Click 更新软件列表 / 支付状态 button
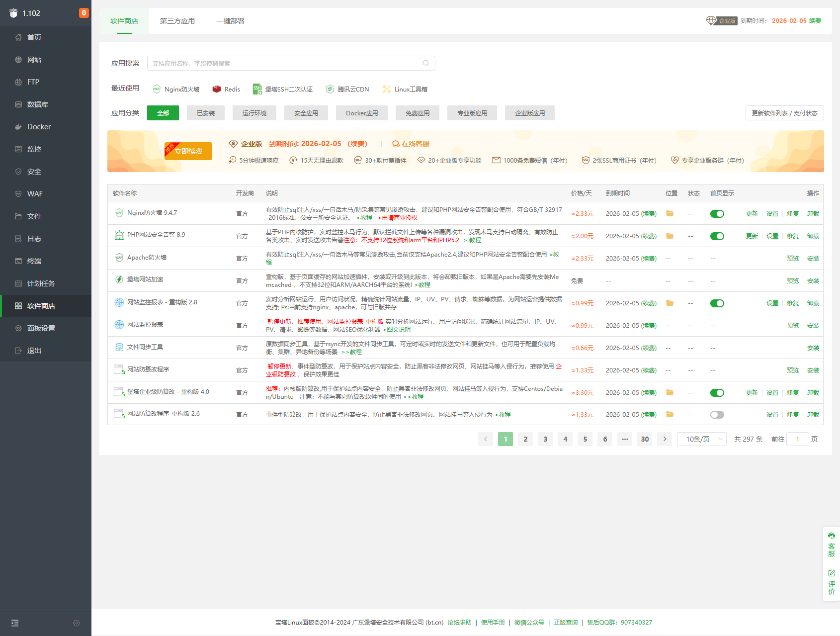 click(785, 113)
